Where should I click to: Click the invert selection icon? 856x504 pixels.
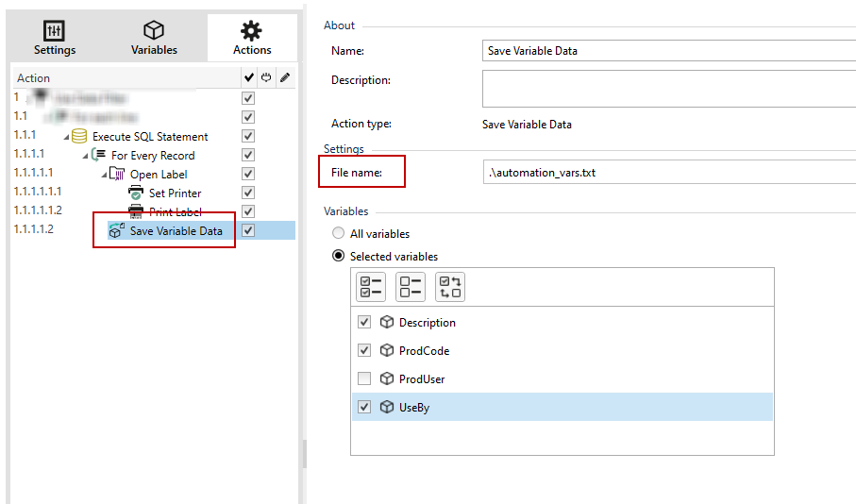tap(449, 287)
